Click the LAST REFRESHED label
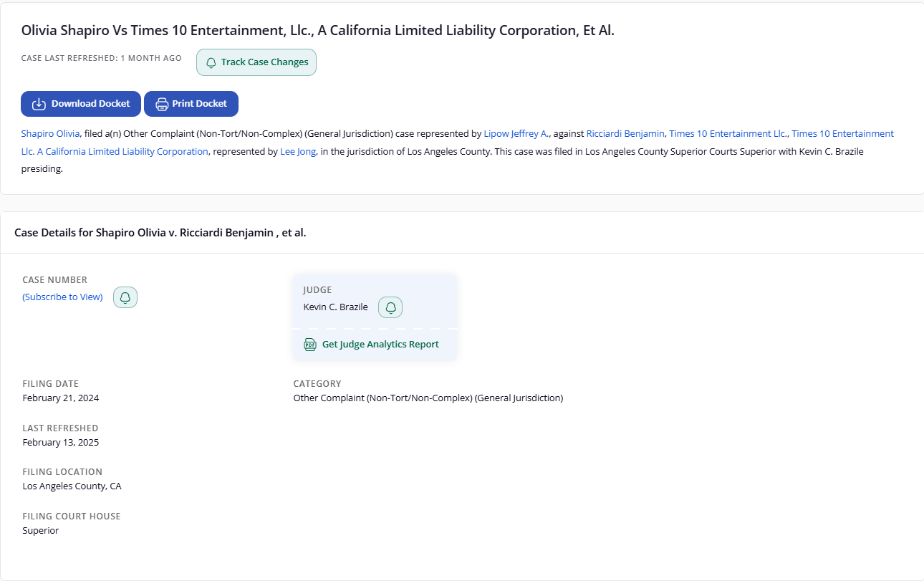 60,428
